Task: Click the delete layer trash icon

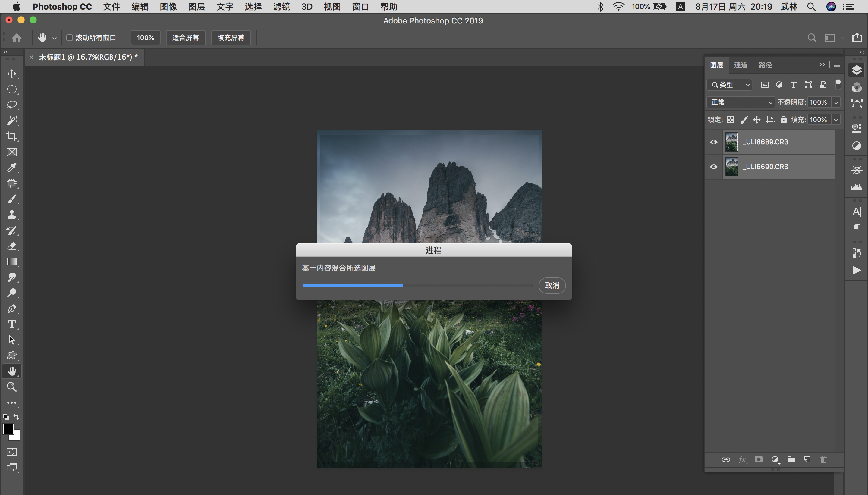Action: tap(823, 460)
